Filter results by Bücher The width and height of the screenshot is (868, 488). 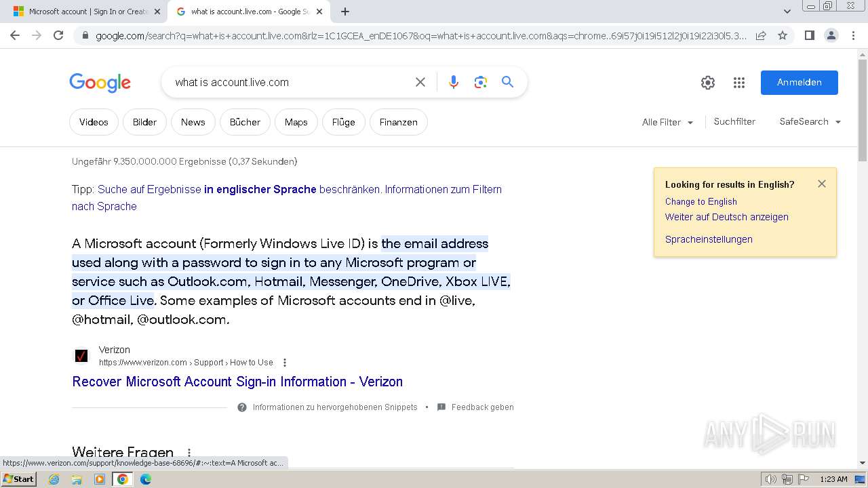[x=245, y=122]
